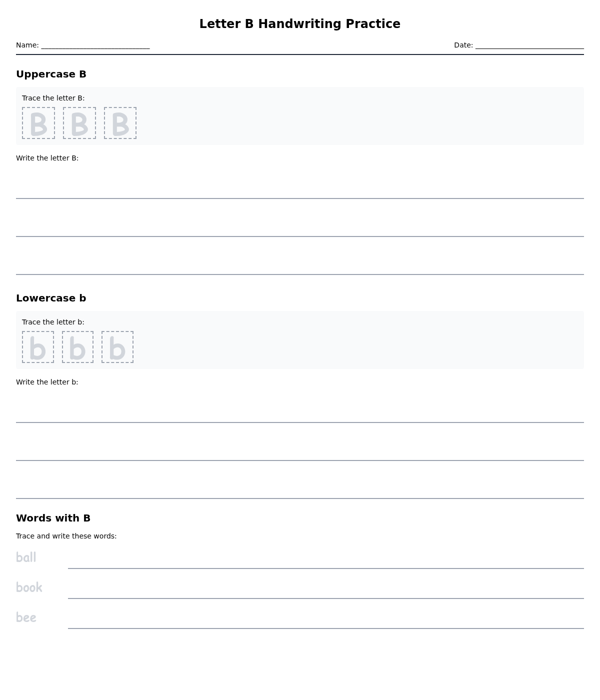The width and height of the screenshot is (600, 700).
Task: Click the traceable word "book"
Action: pyautogui.click(x=29, y=587)
